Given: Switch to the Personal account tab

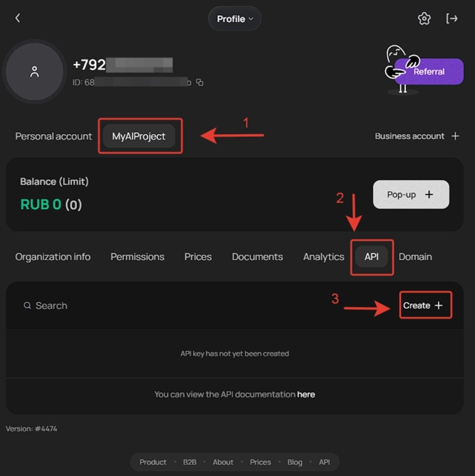Looking at the screenshot, I should (53, 136).
